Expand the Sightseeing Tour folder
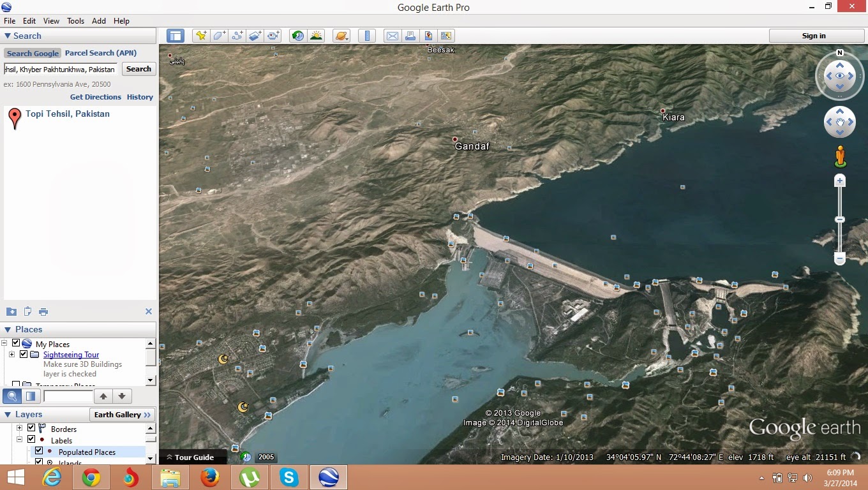This screenshot has height=490, width=868. coord(11,355)
